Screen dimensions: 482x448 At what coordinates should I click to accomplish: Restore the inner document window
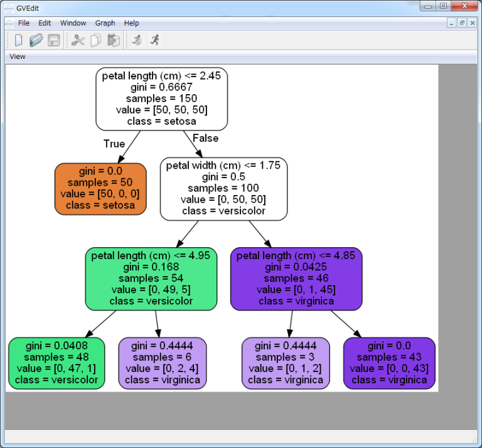click(x=462, y=23)
